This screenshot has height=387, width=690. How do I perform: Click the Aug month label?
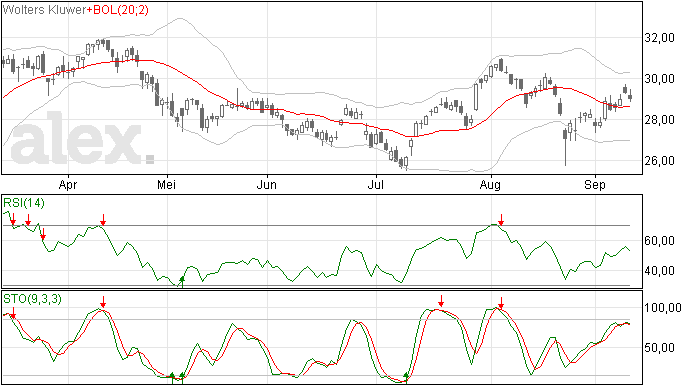pos(490,185)
